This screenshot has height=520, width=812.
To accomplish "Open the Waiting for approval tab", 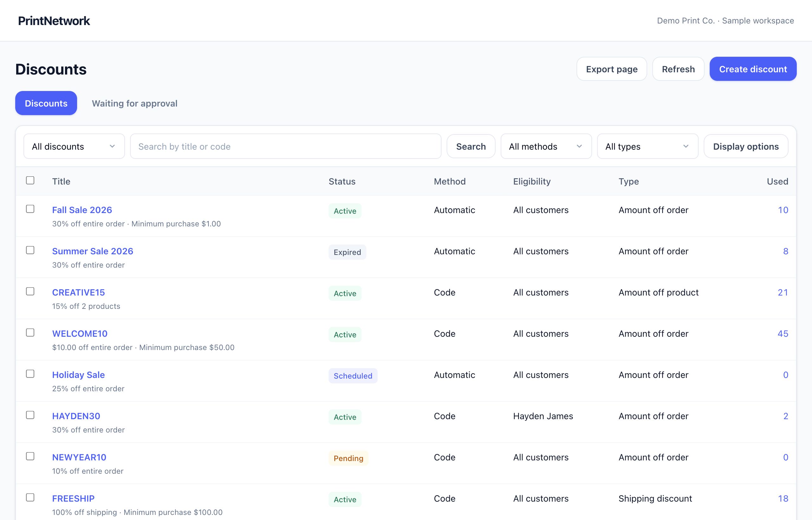I will tap(134, 103).
